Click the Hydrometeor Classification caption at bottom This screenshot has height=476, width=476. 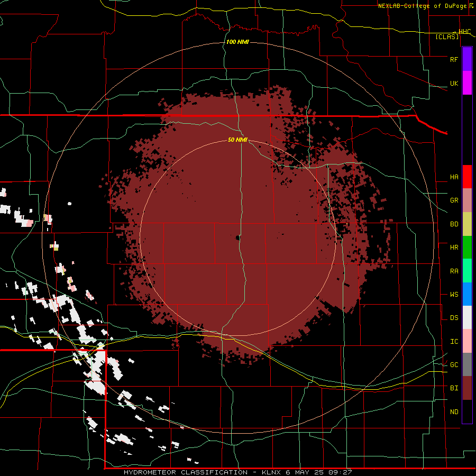pos(237,472)
